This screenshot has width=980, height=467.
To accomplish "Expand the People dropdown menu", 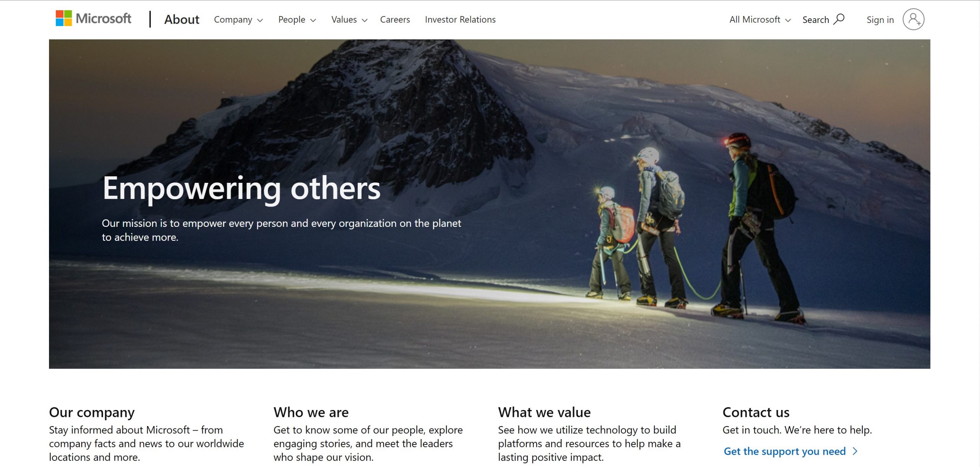I will pyautogui.click(x=297, y=20).
